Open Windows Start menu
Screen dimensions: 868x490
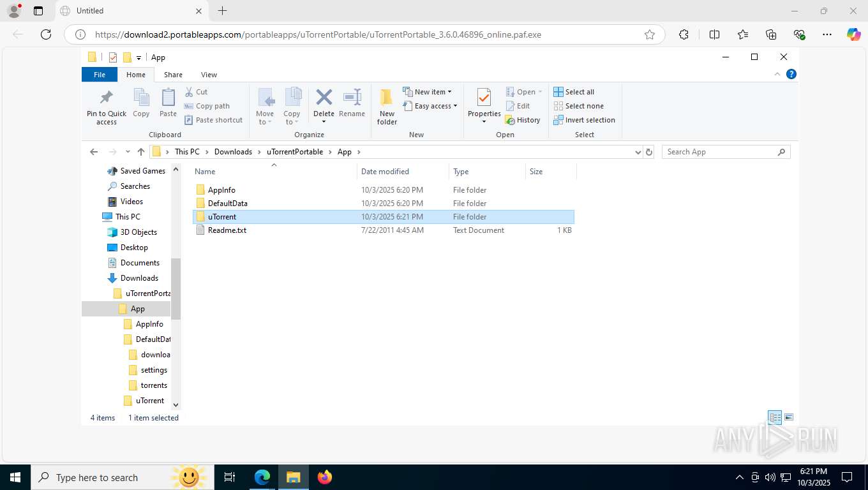(x=15, y=477)
